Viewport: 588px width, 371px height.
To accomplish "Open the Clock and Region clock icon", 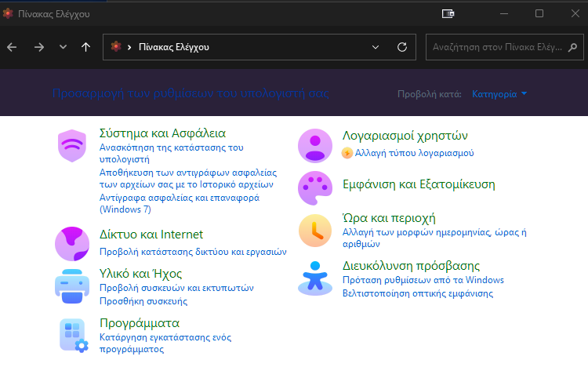I will coord(315,231).
